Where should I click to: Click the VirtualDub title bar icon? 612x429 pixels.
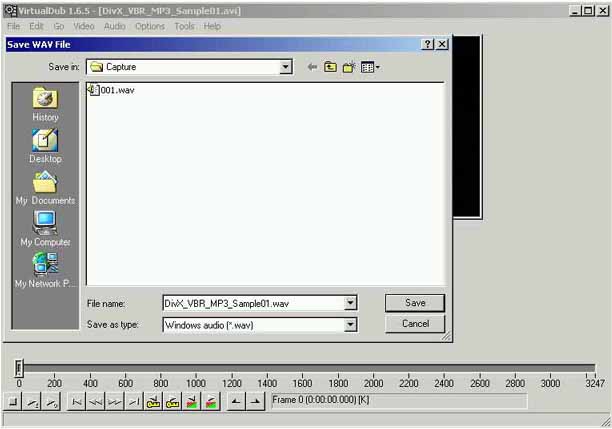click(x=10, y=11)
